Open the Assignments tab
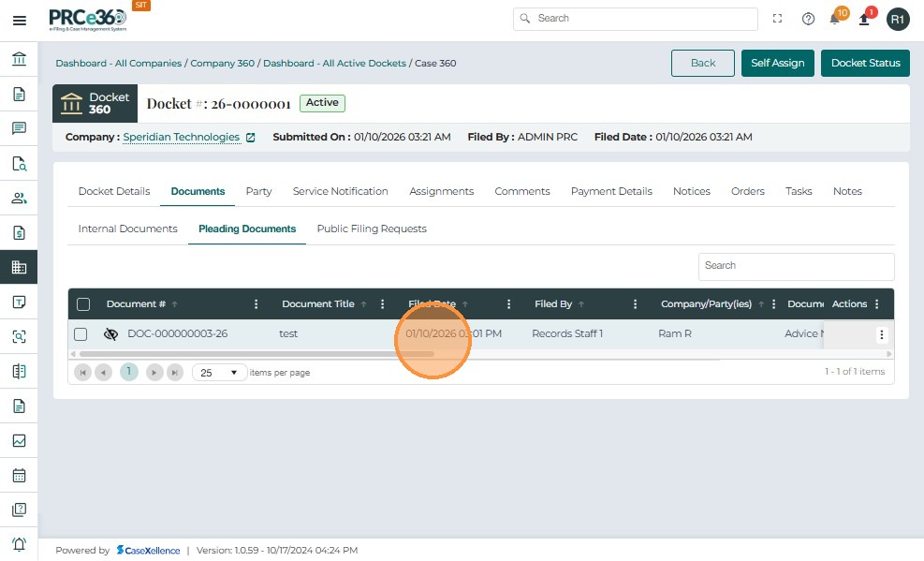The height and width of the screenshot is (561, 924). 441,191
